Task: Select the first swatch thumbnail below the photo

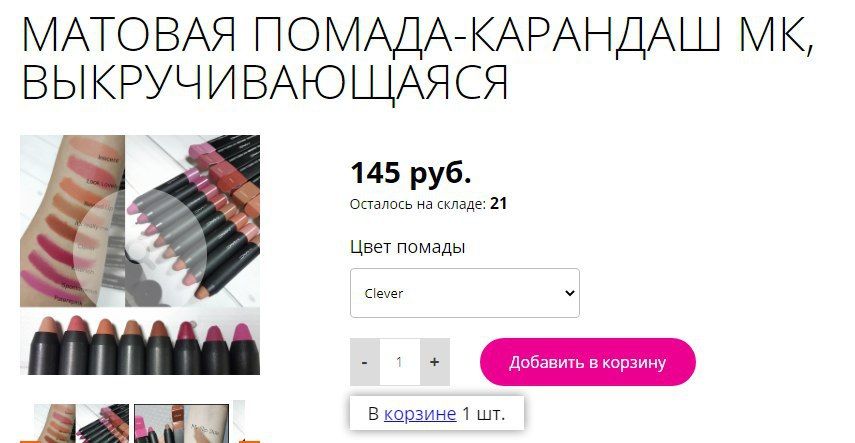Action: [82, 423]
